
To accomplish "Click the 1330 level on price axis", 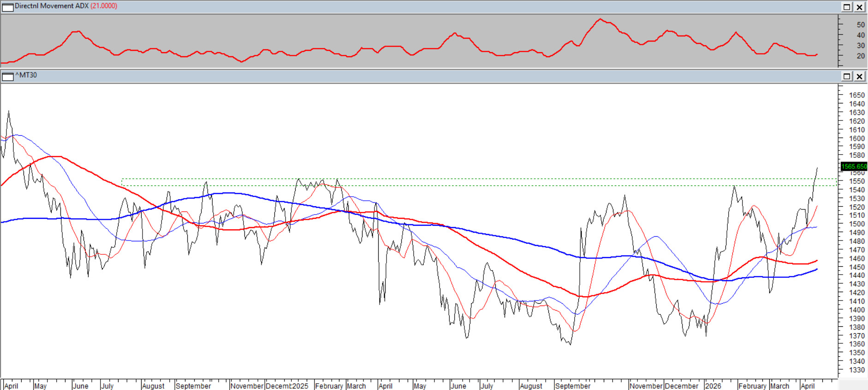I will [x=856, y=370].
